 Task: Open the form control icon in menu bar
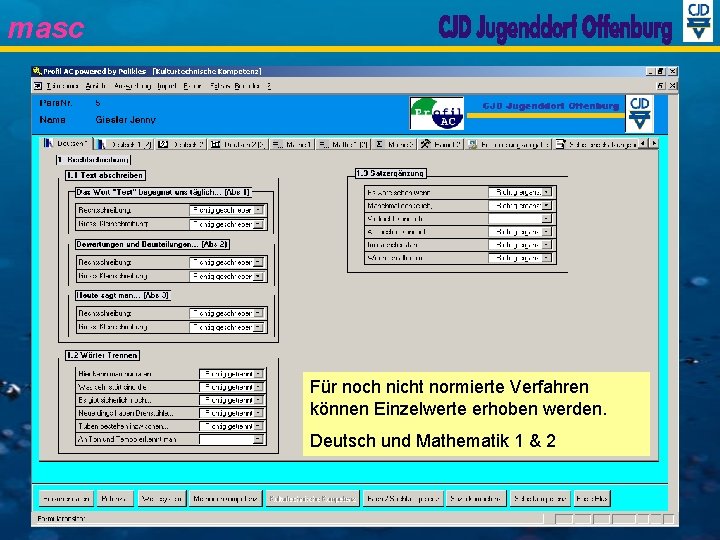click(38, 86)
